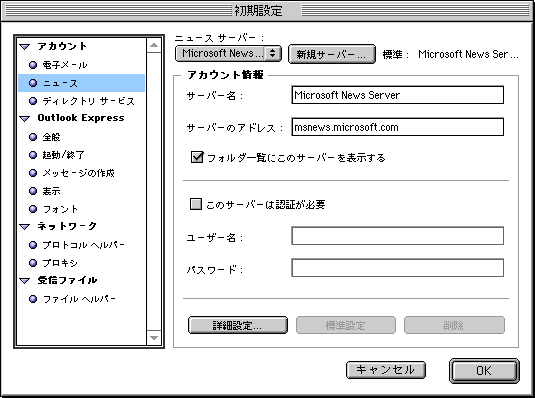Click the bullet icon beside メッセージの作成
This screenshot has height=398, width=535.
pos(33,173)
